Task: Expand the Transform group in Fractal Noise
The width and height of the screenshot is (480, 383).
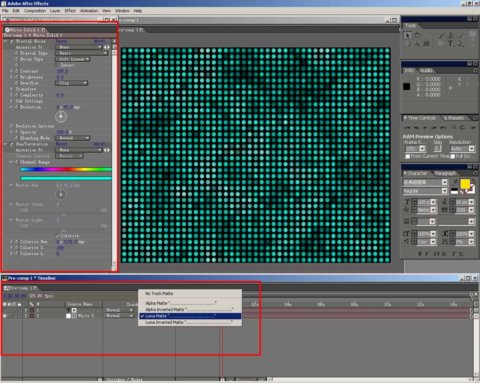Action: pyautogui.click(x=11, y=89)
